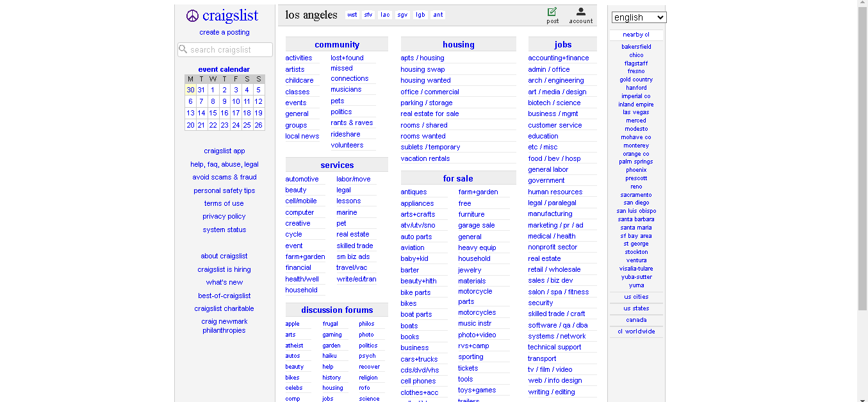Click the search magnifier icon

tap(183, 49)
